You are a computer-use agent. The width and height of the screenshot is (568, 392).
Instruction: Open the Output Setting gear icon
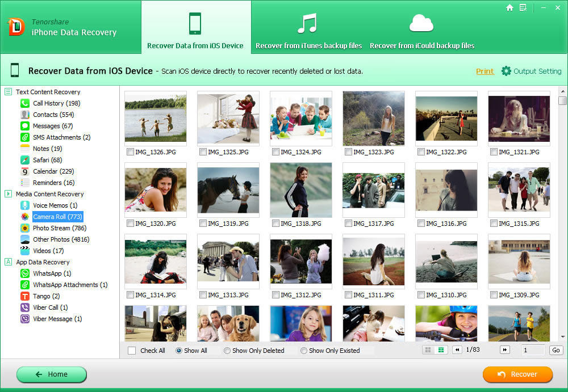coord(506,71)
